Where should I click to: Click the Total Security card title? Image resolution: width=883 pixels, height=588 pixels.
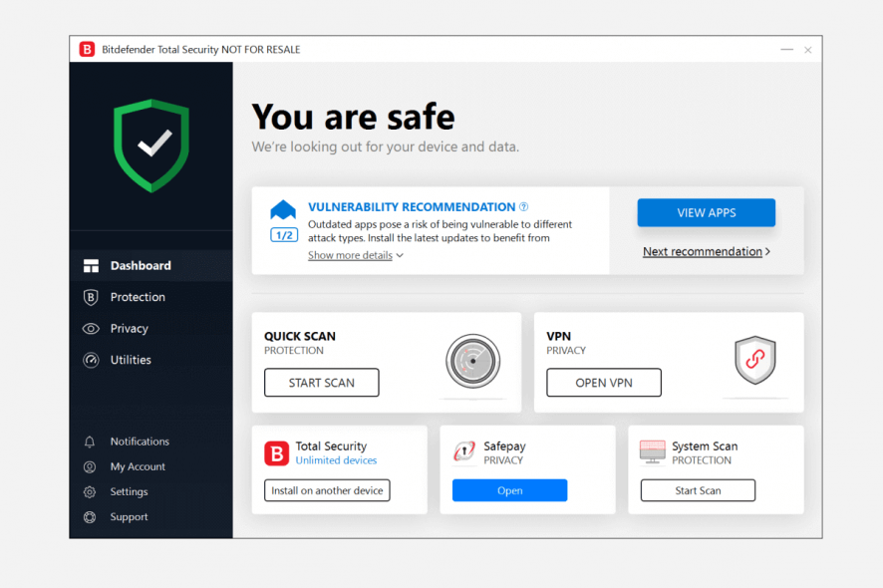[x=331, y=446]
